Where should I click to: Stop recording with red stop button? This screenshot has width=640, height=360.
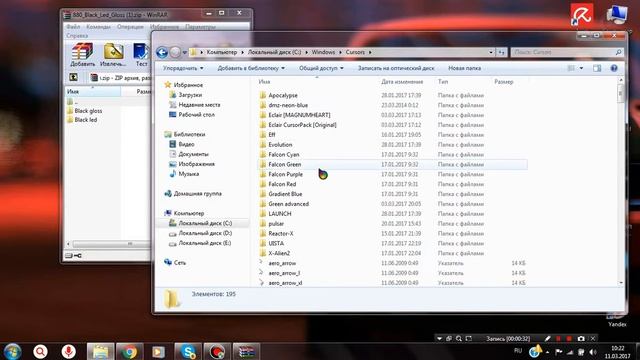click(569, 338)
